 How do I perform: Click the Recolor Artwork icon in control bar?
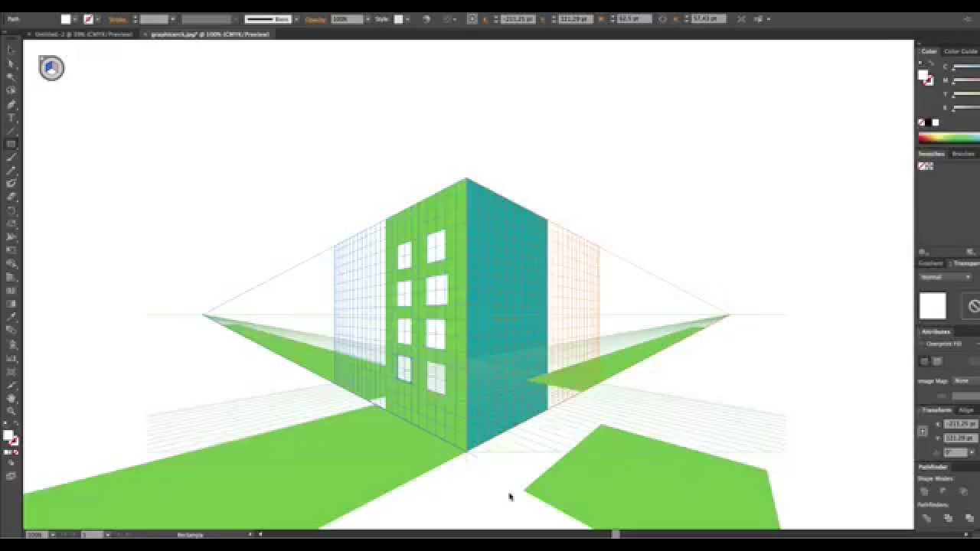(426, 19)
